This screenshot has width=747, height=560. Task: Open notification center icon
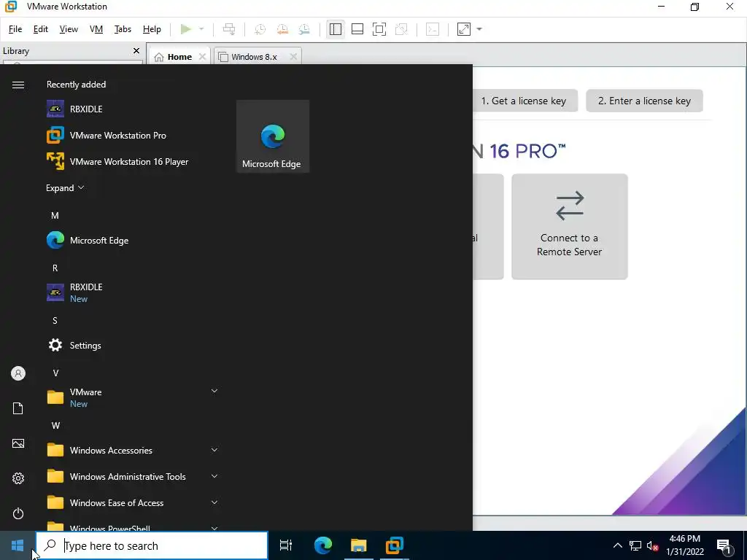(x=724, y=545)
